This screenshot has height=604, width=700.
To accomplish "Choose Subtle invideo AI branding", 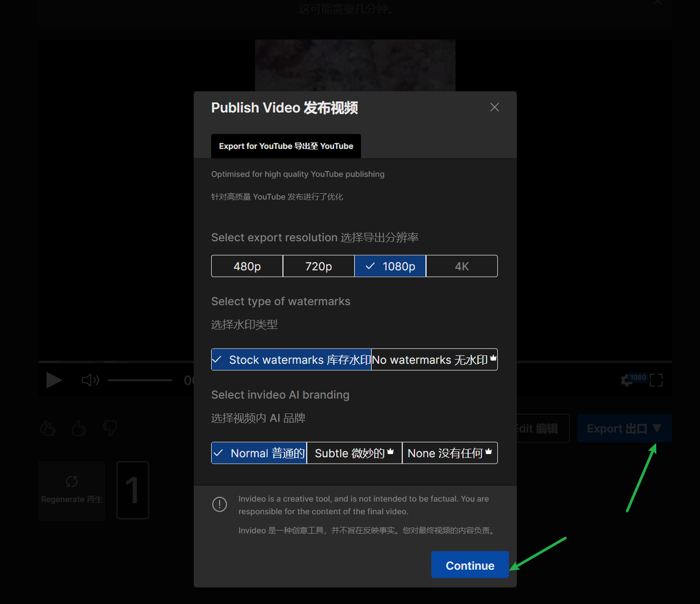I will (354, 453).
